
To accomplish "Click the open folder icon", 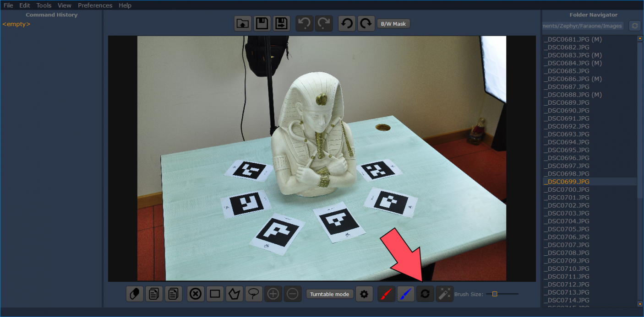I will tap(243, 24).
